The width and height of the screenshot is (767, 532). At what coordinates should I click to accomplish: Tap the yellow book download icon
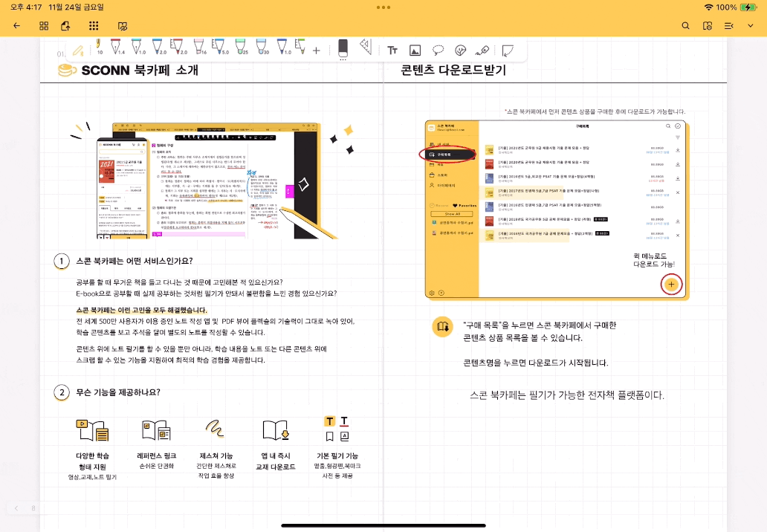point(443,326)
